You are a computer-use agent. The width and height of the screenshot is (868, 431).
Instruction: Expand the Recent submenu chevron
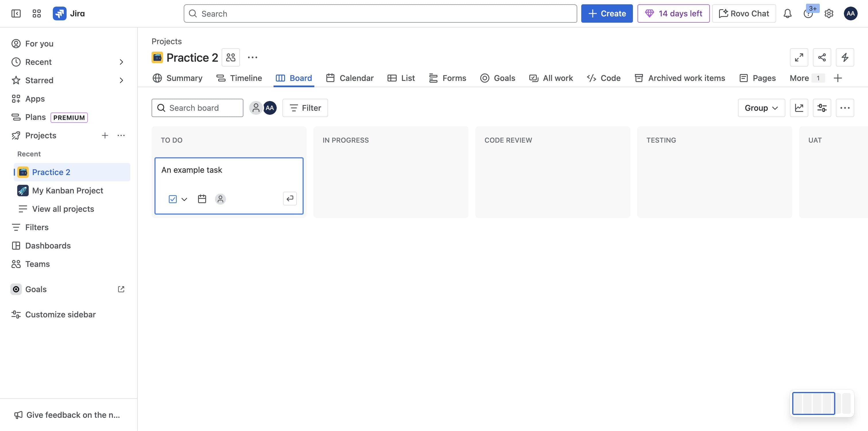[x=121, y=62]
